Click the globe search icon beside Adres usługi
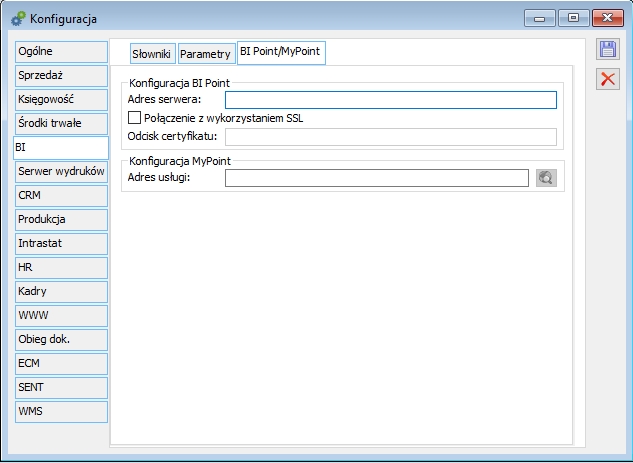This screenshot has width=633, height=463. pyautogui.click(x=546, y=178)
